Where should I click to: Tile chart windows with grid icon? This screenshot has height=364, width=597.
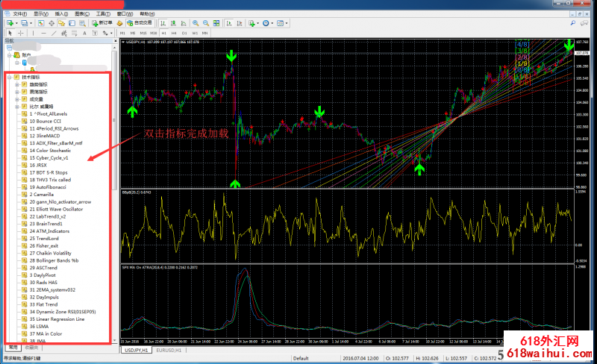(x=216, y=23)
